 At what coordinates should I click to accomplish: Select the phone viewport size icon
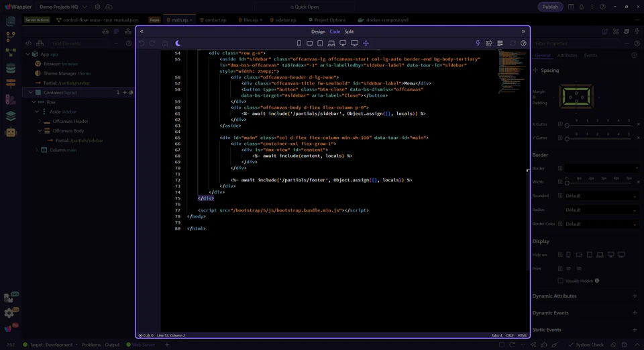click(x=299, y=43)
